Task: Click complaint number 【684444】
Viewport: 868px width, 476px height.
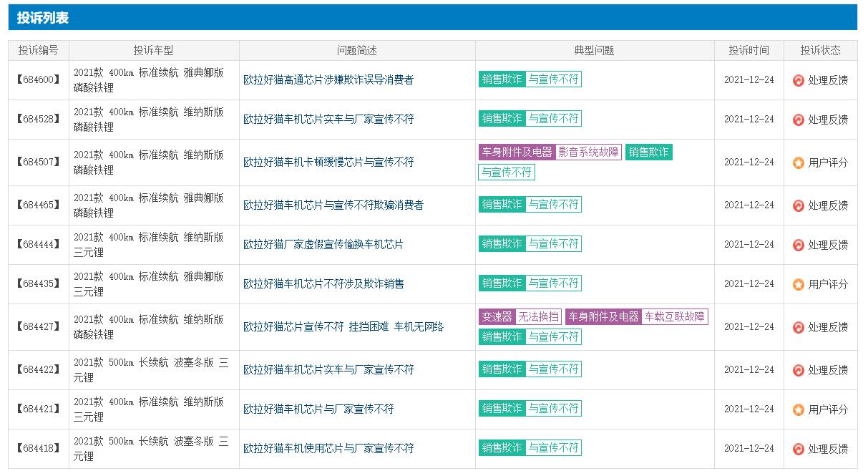Action: pyautogui.click(x=39, y=245)
